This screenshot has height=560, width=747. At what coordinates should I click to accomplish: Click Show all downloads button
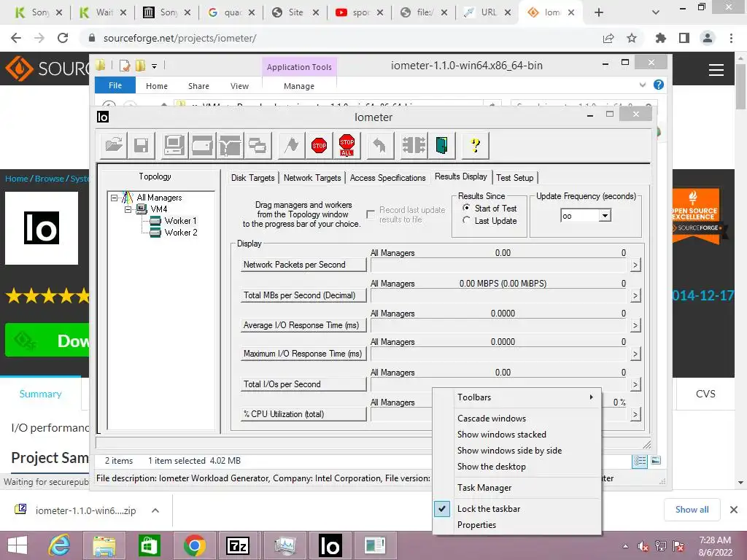pyautogui.click(x=692, y=510)
